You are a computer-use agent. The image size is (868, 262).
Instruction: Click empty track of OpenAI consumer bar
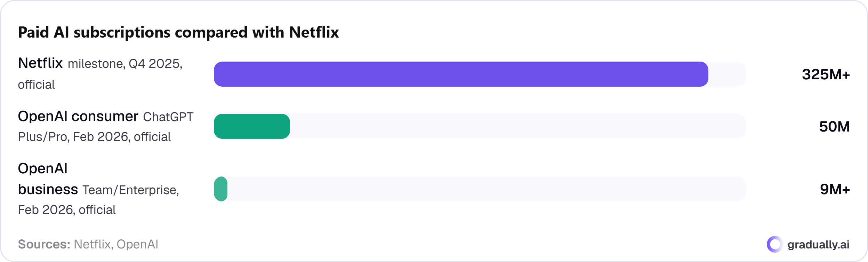point(518,126)
